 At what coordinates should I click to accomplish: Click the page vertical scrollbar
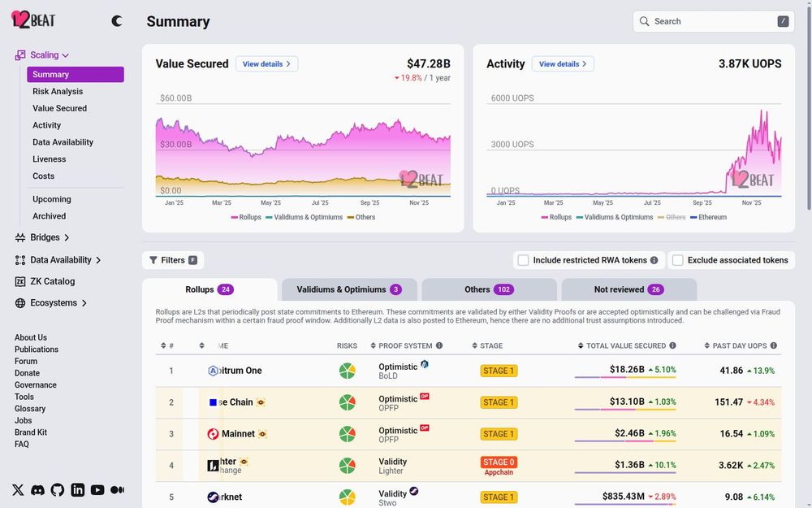point(809,109)
